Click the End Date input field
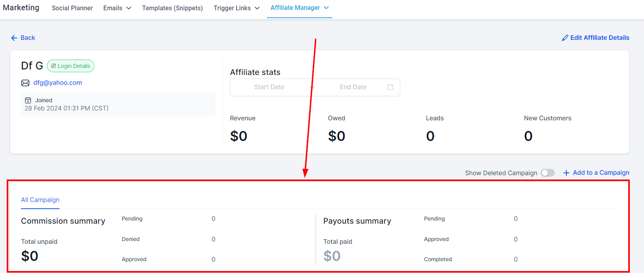The width and height of the screenshot is (644, 273). (x=353, y=87)
